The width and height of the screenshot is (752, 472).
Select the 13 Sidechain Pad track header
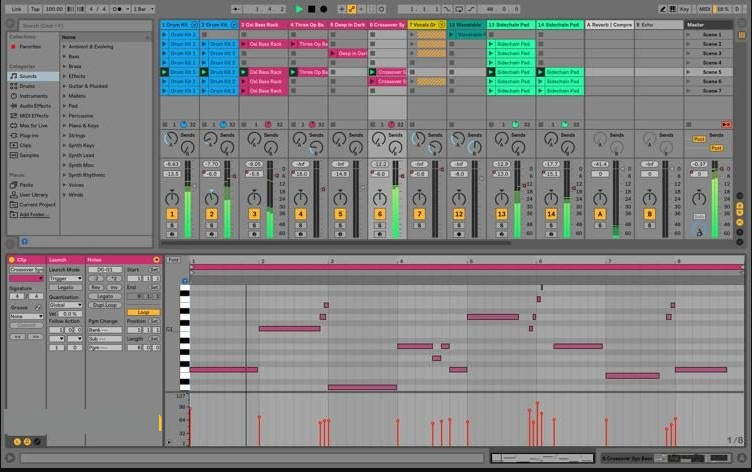[x=511, y=24]
